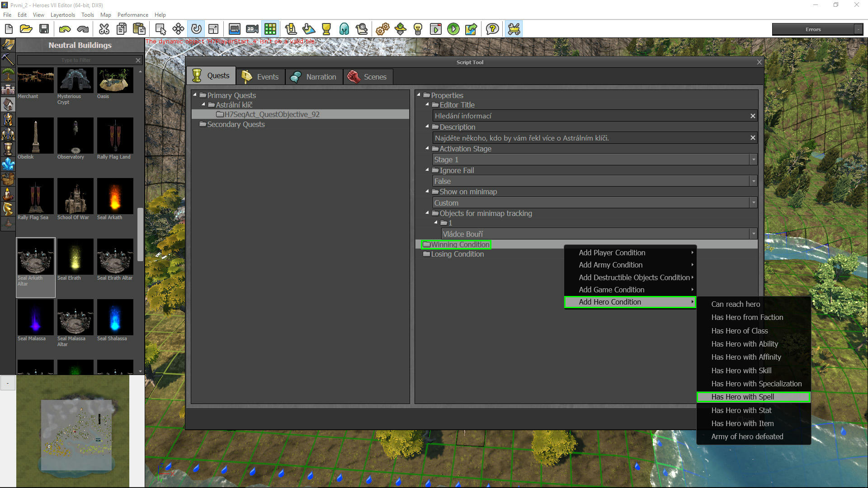The height and width of the screenshot is (488, 868).
Task: Choose Has Hero with Spell
Action: [753, 397]
